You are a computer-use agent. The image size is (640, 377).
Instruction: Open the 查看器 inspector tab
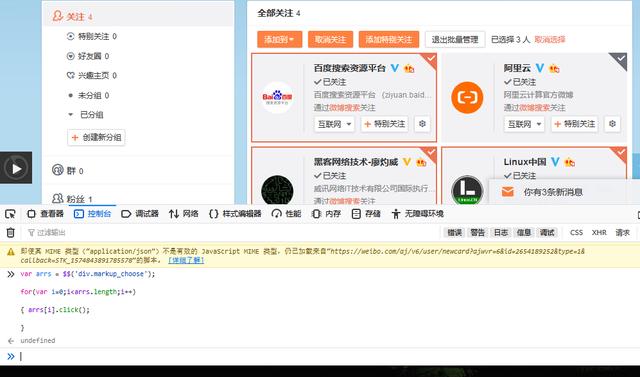point(45,214)
